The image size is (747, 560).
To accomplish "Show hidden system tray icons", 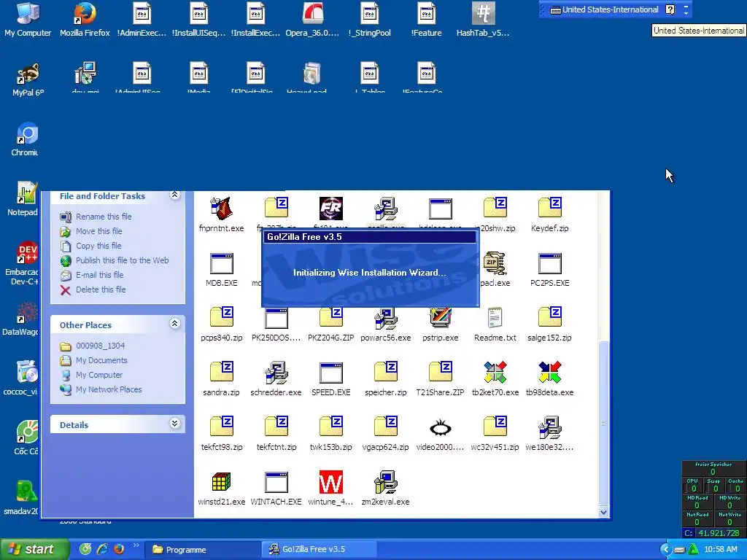I will tap(665, 550).
